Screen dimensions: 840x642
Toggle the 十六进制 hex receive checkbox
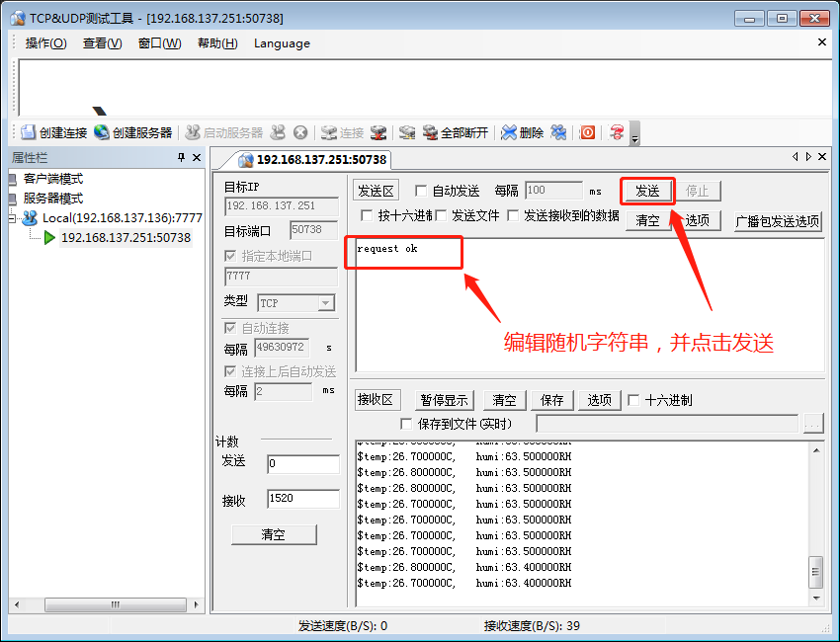pyautogui.click(x=633, y=400)
